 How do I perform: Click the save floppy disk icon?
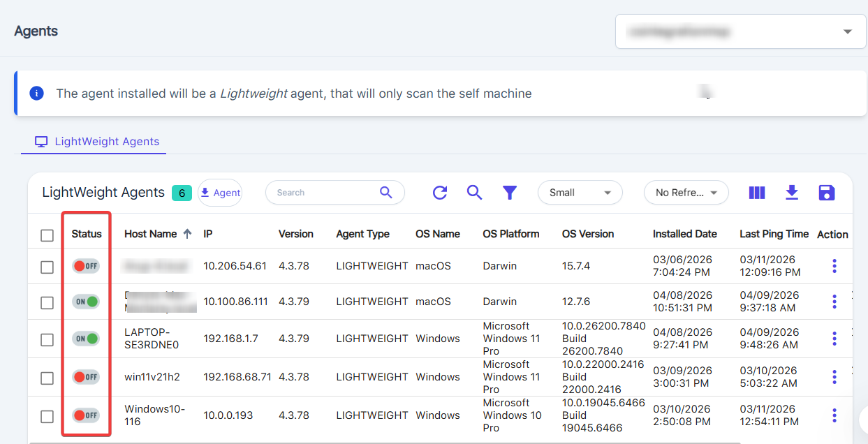827,193
